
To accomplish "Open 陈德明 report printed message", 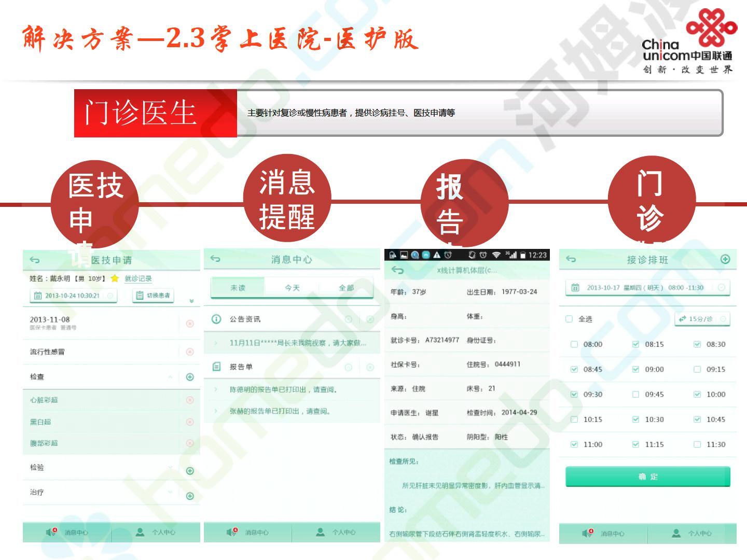I will [x=284, y=389].
